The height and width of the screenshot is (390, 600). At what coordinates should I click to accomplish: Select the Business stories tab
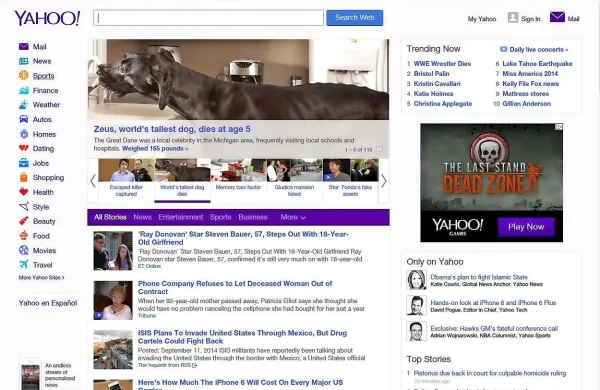click(x=253, y=217)
